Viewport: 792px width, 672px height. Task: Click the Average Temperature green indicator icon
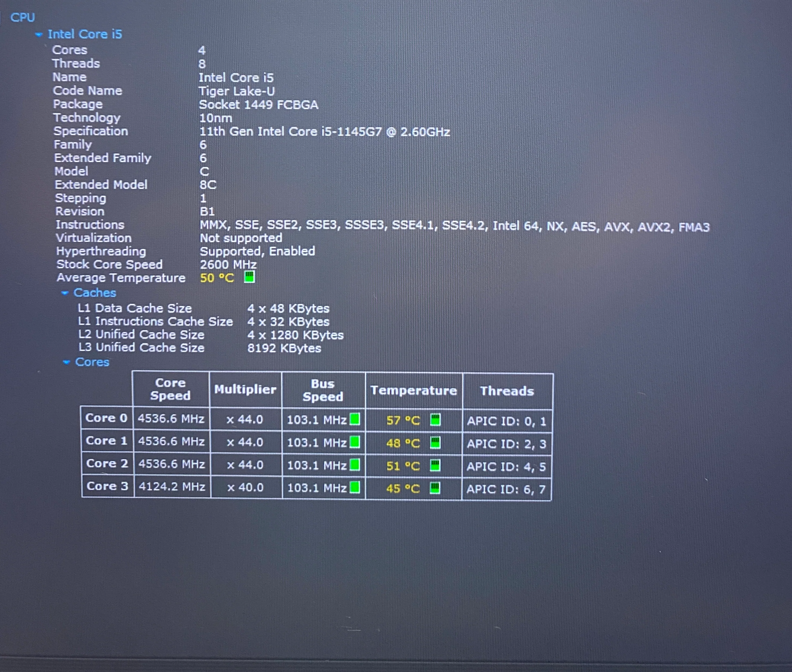pos(250,277)
